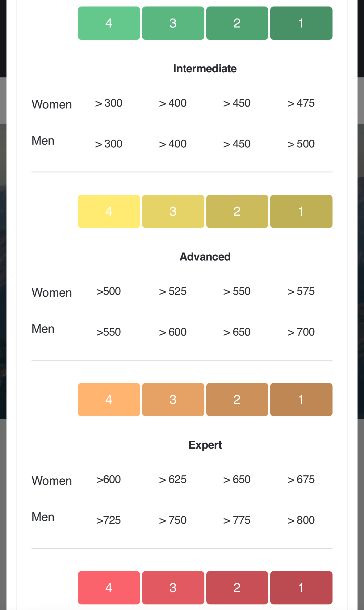This screenshot has width=364, height=610.
Task: Click the "> 625" Expert women value
Action: pyautogui.click(x=173, y=480)
